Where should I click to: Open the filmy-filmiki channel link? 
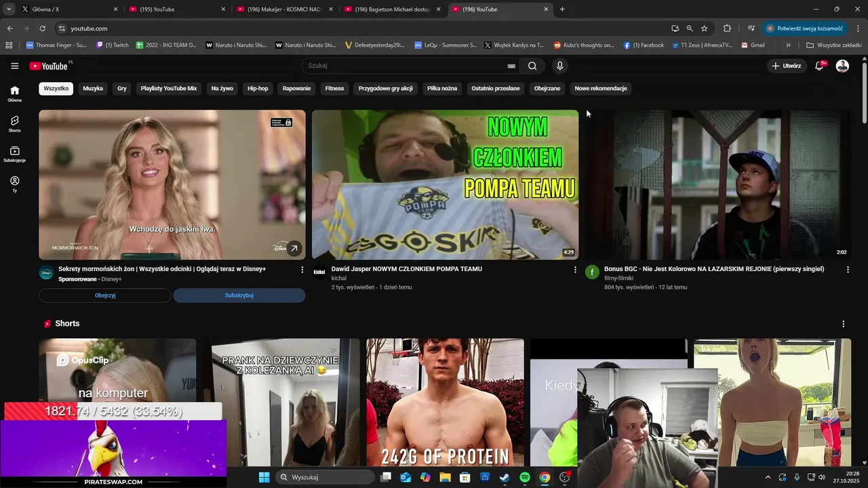point(619,279)
